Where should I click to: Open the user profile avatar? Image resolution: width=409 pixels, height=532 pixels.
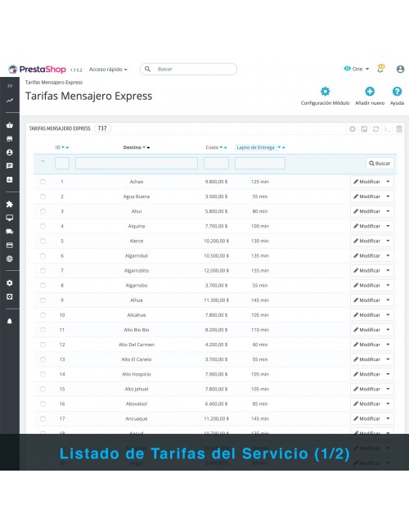400,70
